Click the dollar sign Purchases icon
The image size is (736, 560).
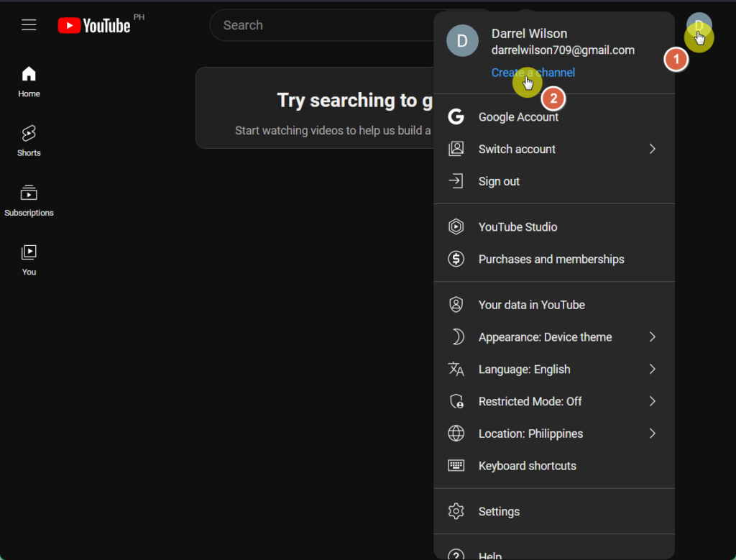456,259
